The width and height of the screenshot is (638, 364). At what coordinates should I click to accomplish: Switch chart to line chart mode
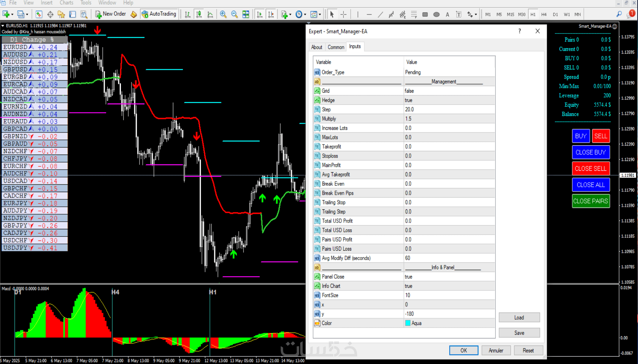210,14
